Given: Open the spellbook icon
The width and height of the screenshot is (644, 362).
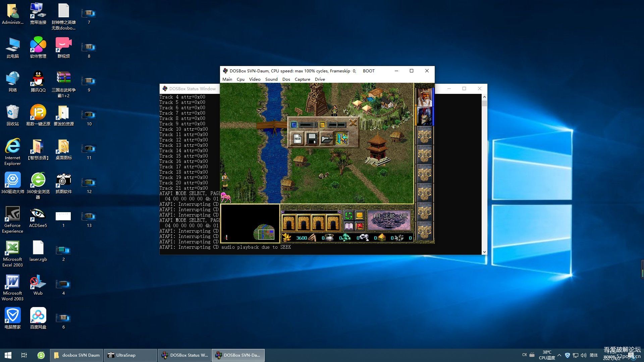Looking at the screenshot, I should (348, 226).
